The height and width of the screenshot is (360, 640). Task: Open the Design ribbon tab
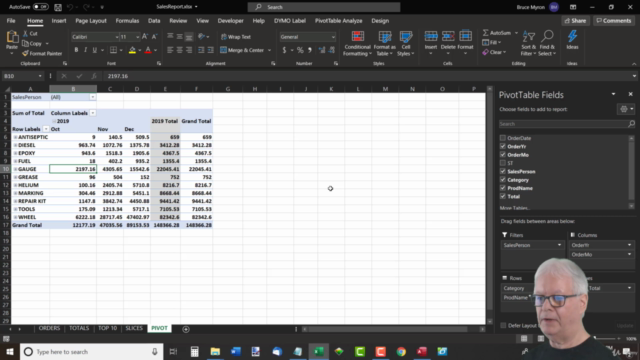tap(380, 20)
